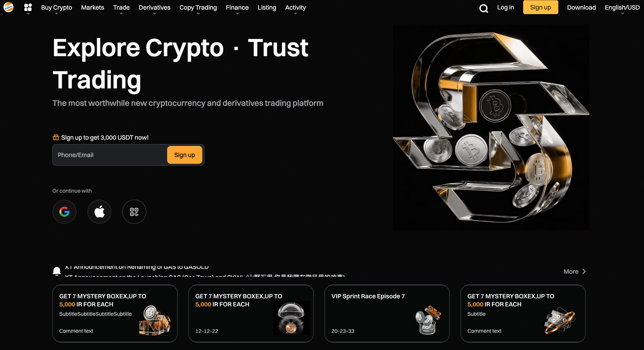Screen dimensions: 644x350
Task: Expand the Derivatives dropdown menu
Action: point(154,8)
